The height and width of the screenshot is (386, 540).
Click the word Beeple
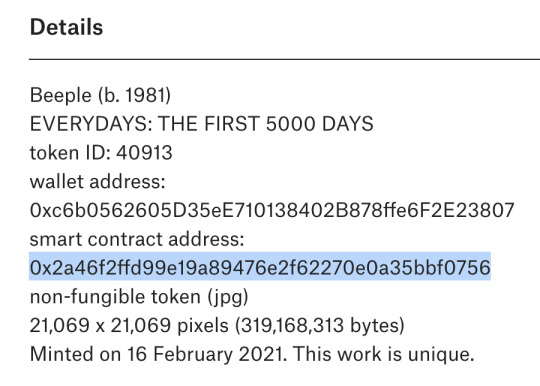(61, 95)
